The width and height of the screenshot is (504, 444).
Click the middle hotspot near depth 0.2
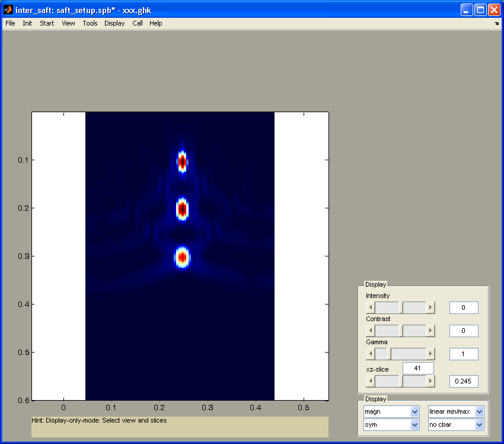click(182, 209)
